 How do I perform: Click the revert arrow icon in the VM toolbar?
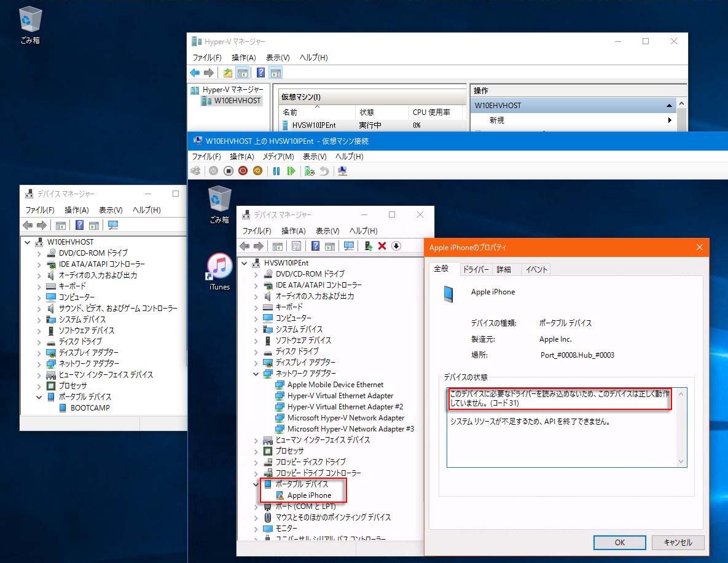[324, 171]
